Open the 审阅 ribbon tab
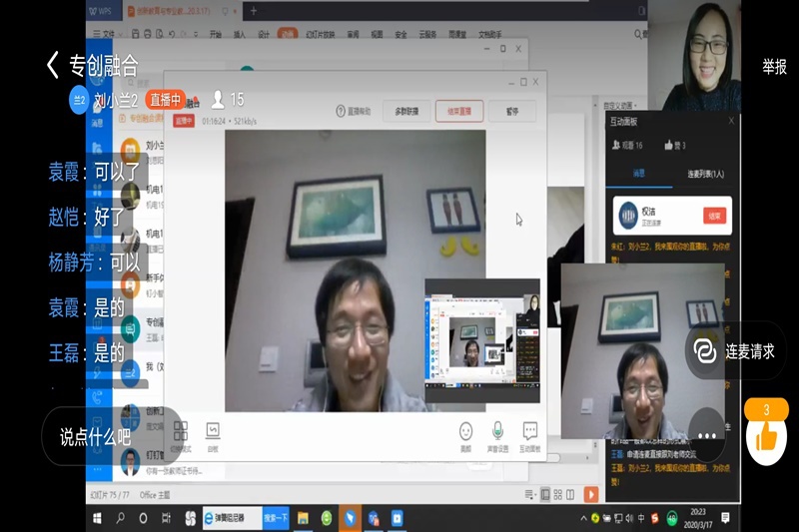 tap(354, 35)
